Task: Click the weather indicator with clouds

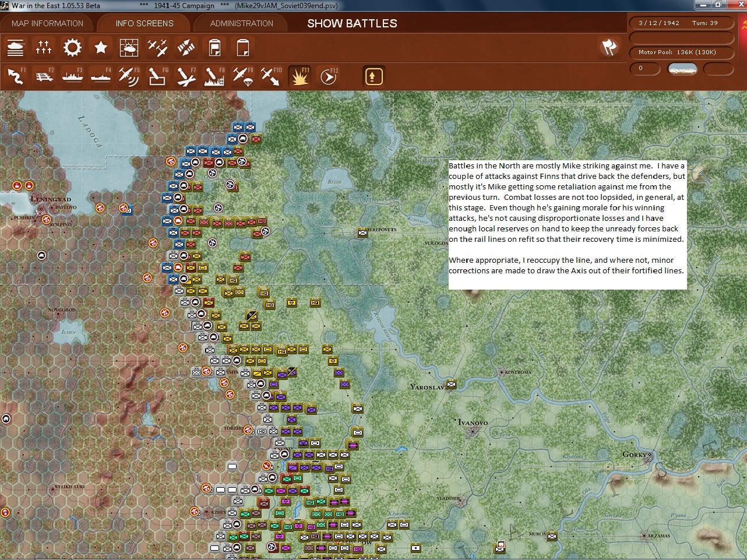Action: (682, 69)
